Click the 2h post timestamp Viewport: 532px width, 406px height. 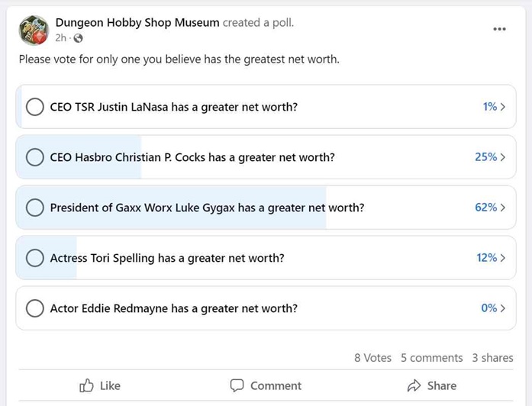(x=61, y=39)
